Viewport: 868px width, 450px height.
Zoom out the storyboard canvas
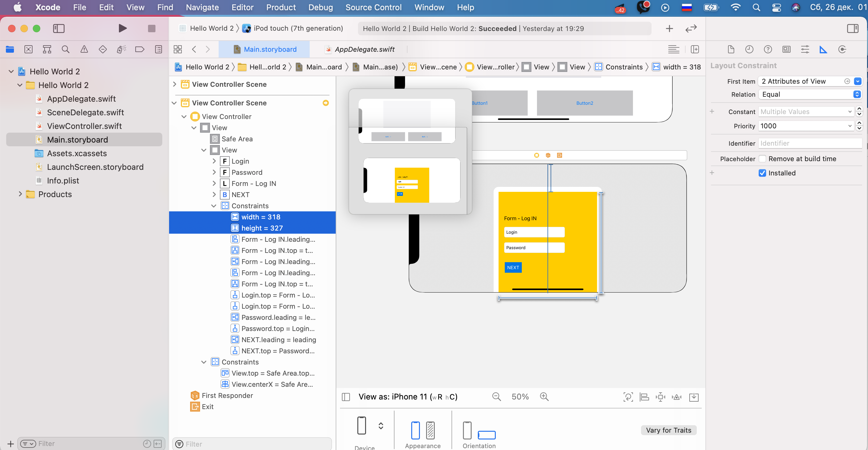point(497,397)
